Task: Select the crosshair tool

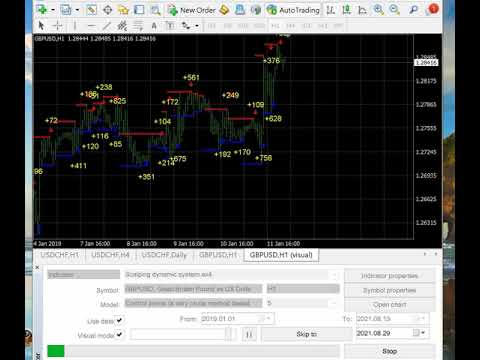Action: coord(57,26)
